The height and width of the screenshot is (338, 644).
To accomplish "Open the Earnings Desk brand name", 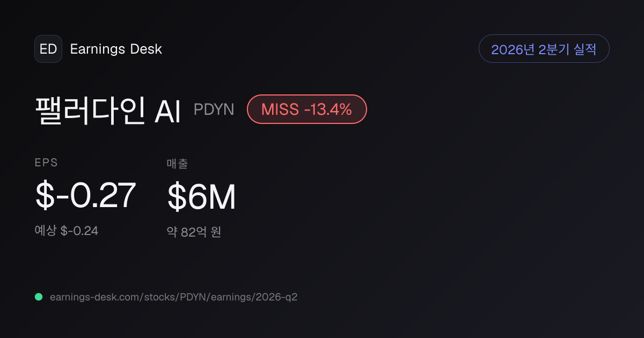I will [116, 49].
